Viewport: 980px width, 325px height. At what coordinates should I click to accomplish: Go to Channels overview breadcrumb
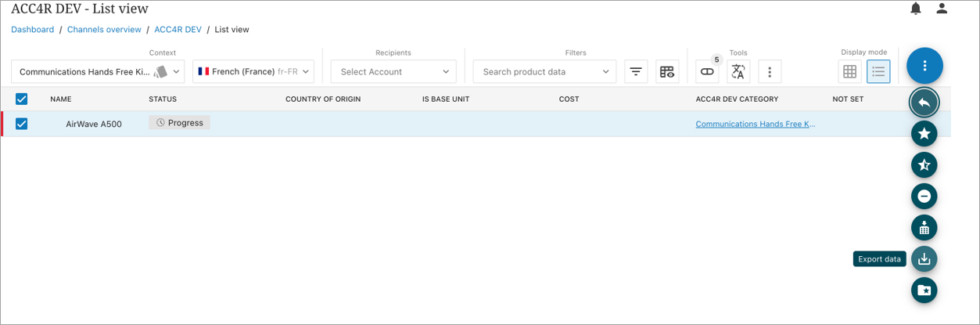tap(104, 30)
